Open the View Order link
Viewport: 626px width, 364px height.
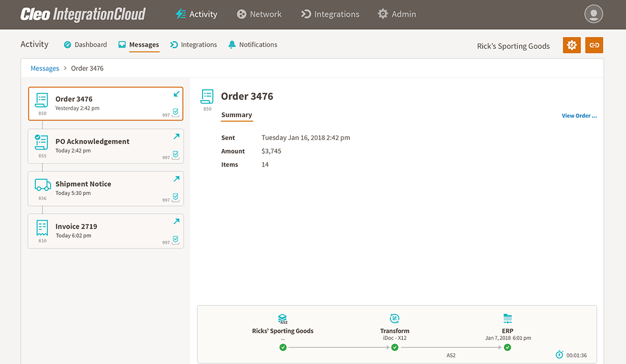579,116
